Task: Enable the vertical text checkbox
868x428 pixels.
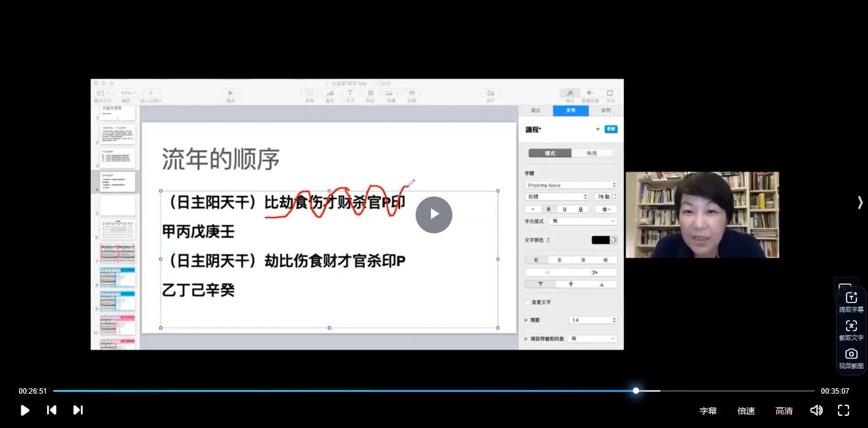Action: tap(527, 302)
